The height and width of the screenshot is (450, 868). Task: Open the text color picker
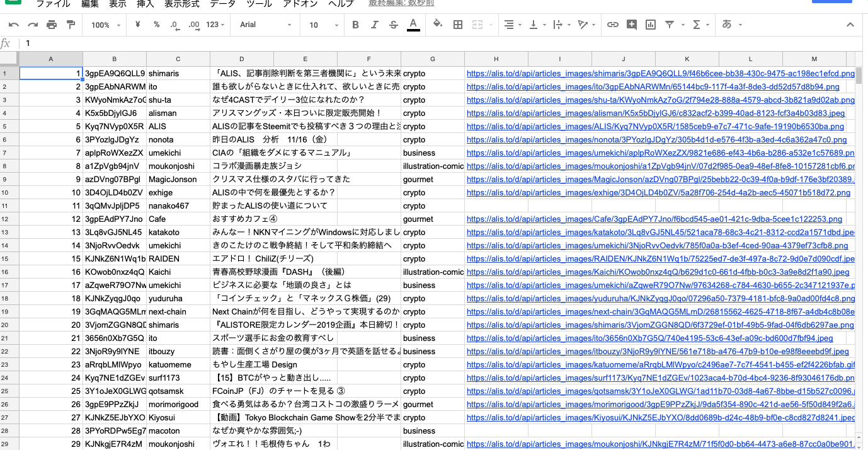[x=413, y=25]
